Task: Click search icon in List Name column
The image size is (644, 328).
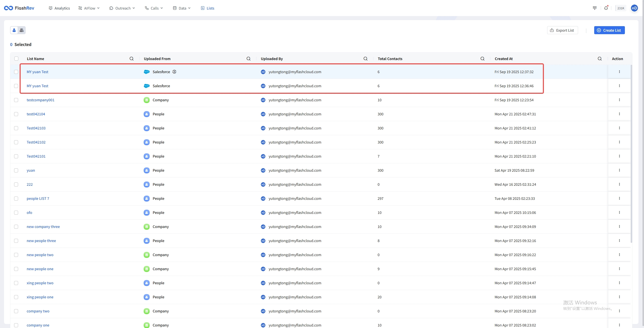Action: pos(131,59)
